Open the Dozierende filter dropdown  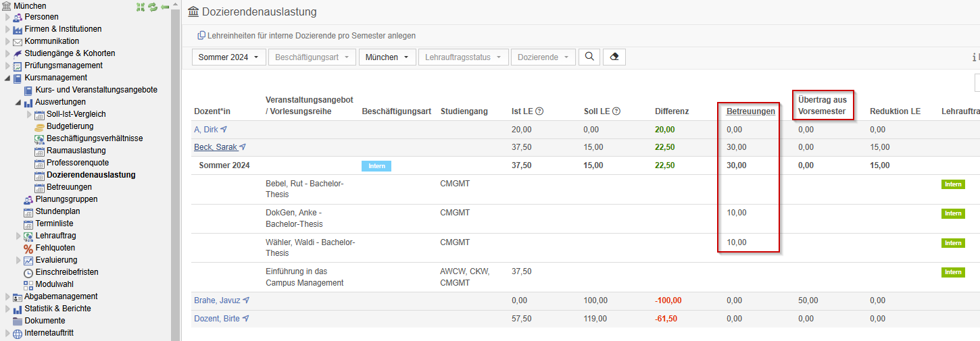(543, 57)
